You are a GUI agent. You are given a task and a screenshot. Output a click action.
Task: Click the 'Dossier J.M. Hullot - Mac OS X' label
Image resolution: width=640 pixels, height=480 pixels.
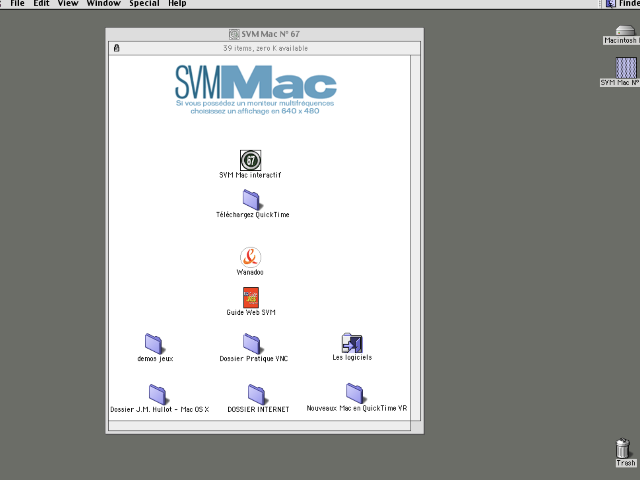(x=160, y=409)
